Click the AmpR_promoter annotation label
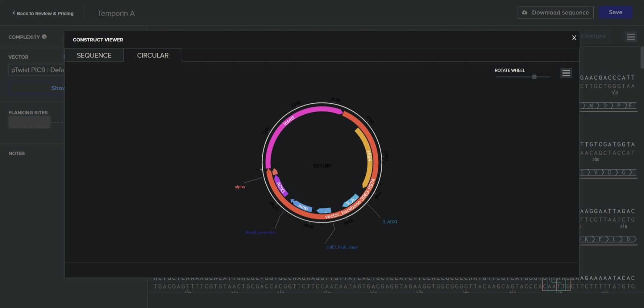 point(261,232)
